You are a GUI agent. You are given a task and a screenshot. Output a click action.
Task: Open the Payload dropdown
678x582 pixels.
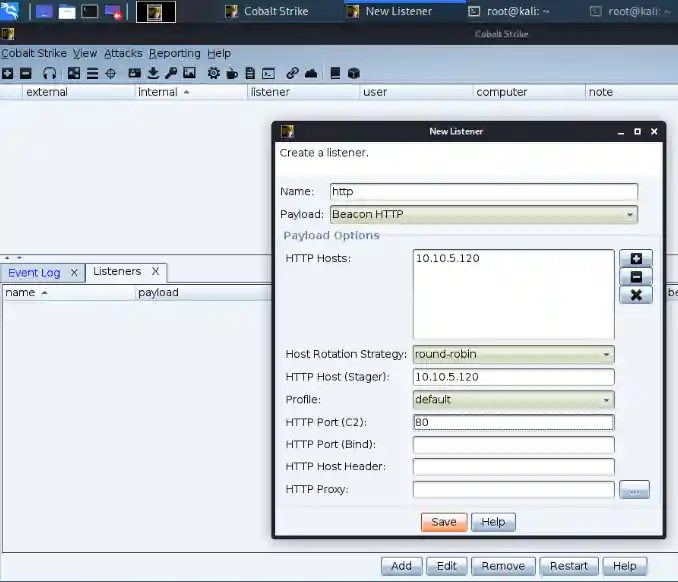coord(483,214)
